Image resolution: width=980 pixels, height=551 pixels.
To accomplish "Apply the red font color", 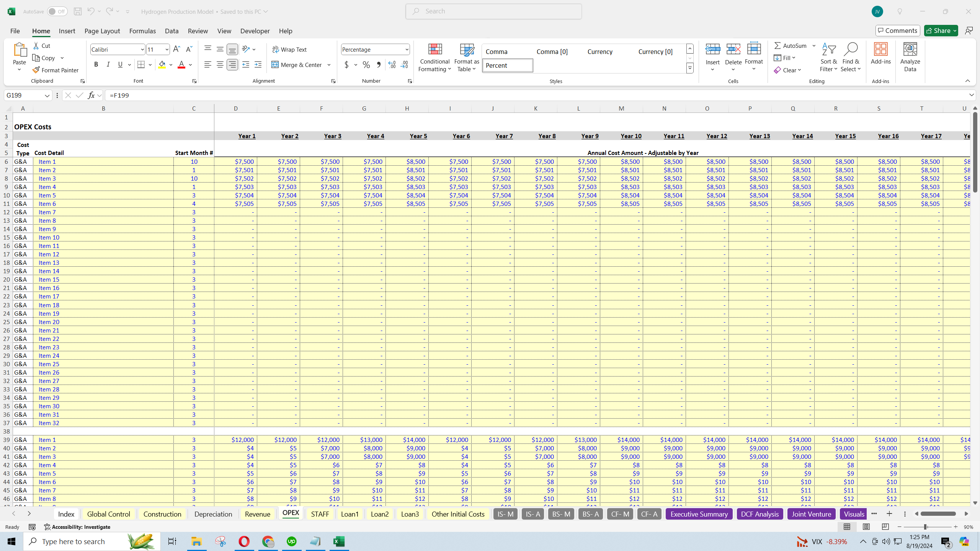I will [x=181, y=65].
